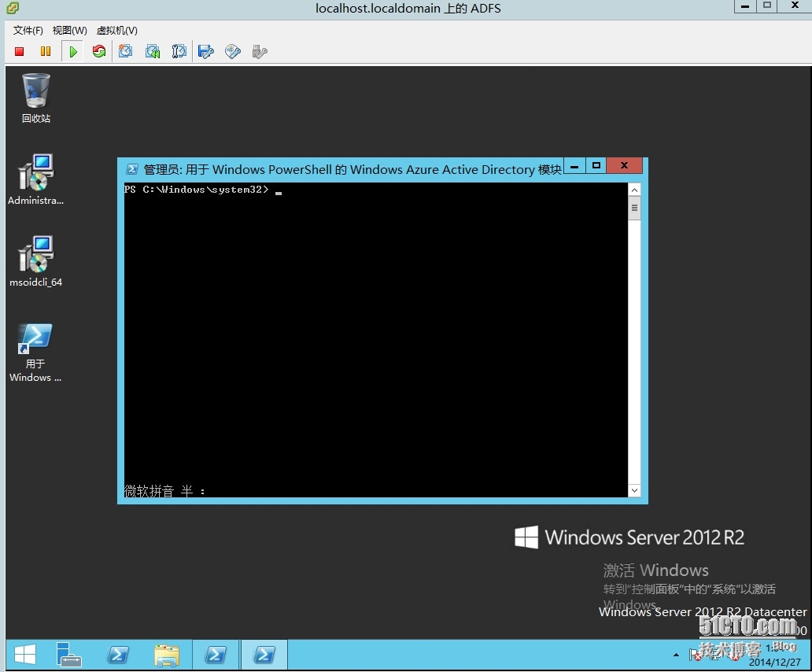Connect CD/DVD device toolbar icon
The image size is (812, 672).
(233, 51)
